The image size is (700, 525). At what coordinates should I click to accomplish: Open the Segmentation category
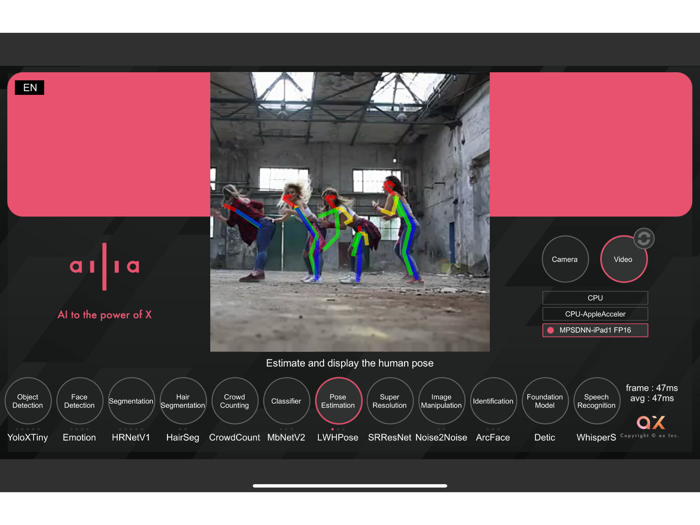point(131,401)
